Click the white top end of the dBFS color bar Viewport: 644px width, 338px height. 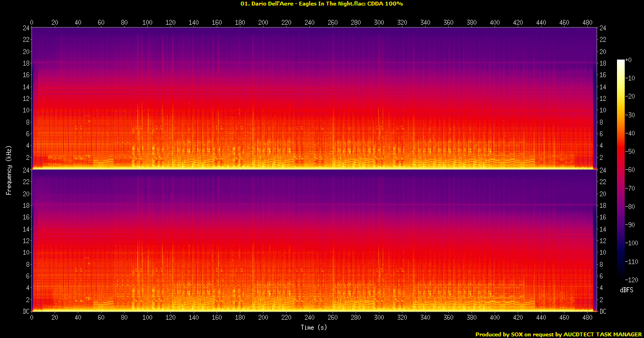tap(620, 61)
